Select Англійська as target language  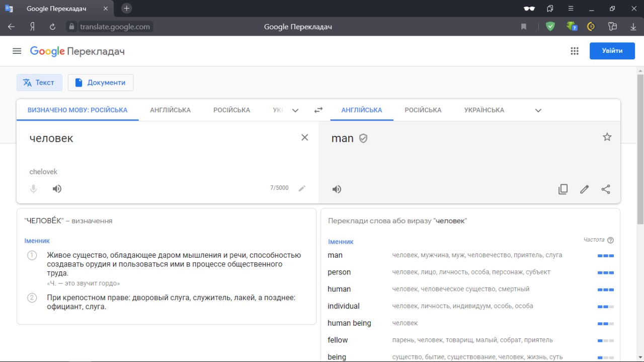pyautogui.click(x=362, y=110)
